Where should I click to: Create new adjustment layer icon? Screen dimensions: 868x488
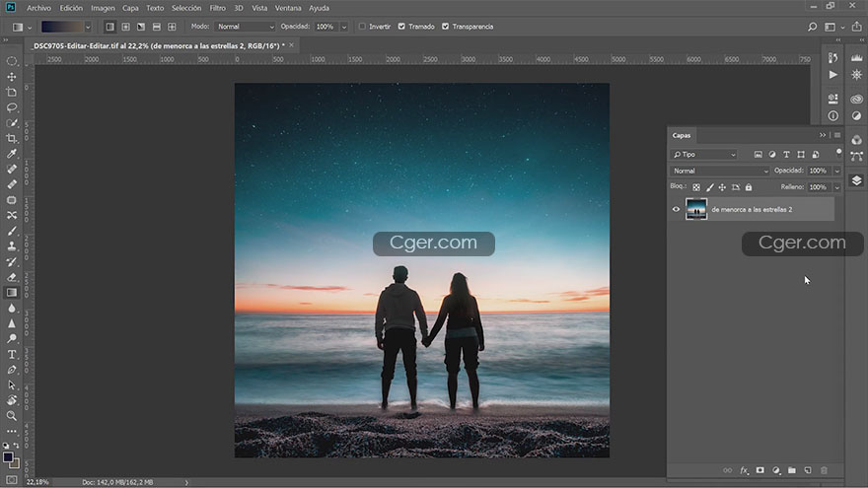point(776,470)
